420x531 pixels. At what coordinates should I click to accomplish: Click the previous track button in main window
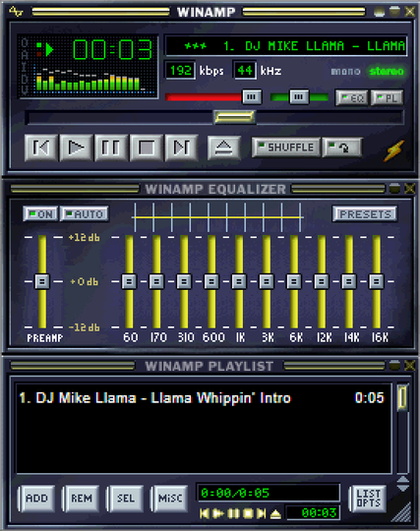[40, 147]
